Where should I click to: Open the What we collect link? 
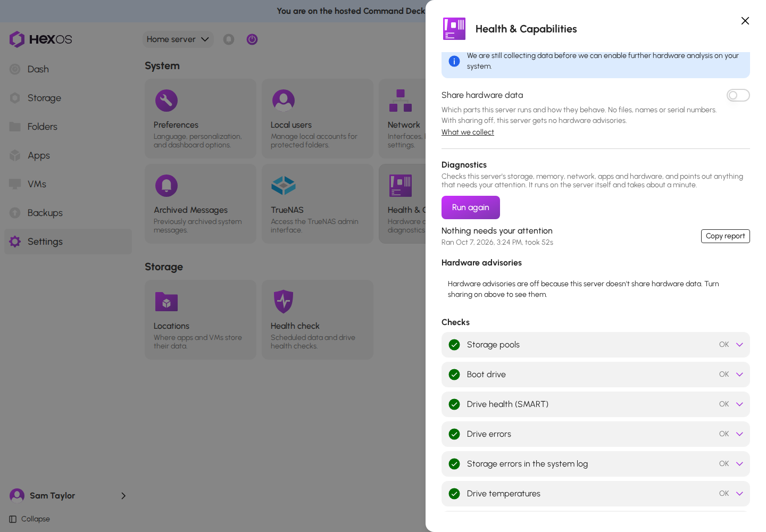[468, 132]
